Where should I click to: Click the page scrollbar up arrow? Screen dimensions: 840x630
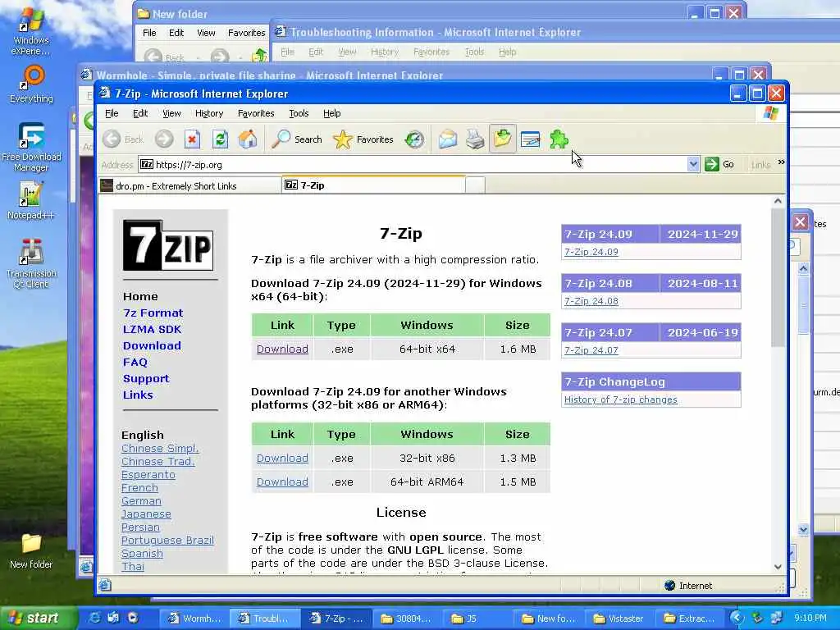tap(778, 202)
